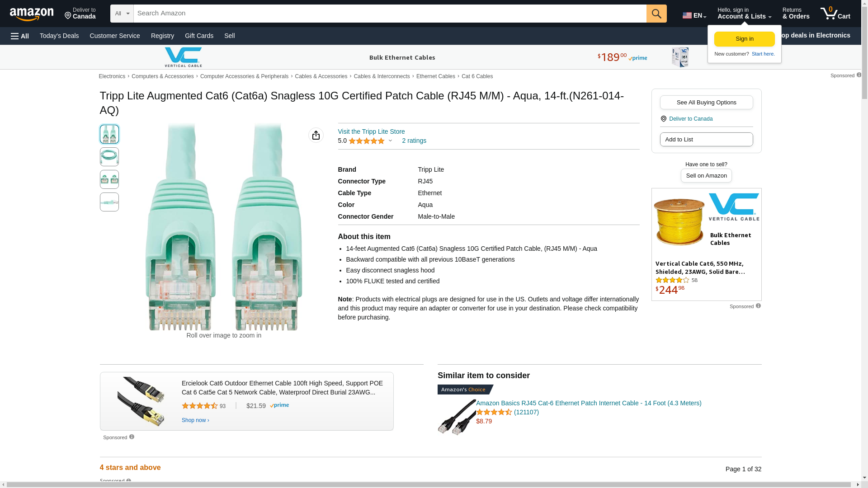Click the Search Amazon input field

tap(390, 14)
